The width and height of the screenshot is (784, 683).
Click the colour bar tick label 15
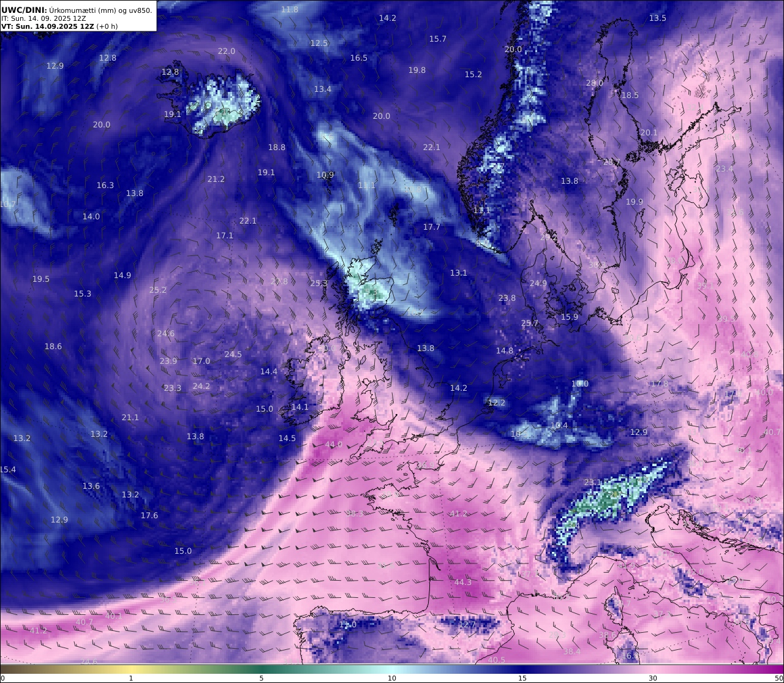tap(522, 678)
